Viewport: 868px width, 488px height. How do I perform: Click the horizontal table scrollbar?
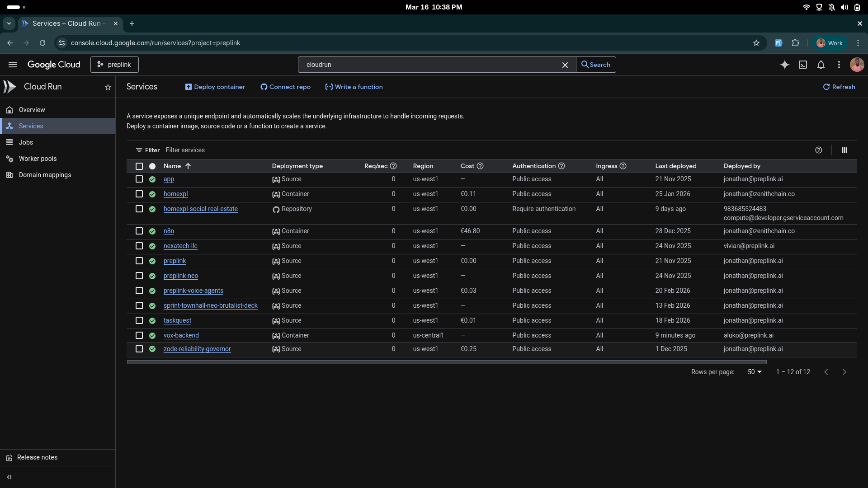(447, 362)
